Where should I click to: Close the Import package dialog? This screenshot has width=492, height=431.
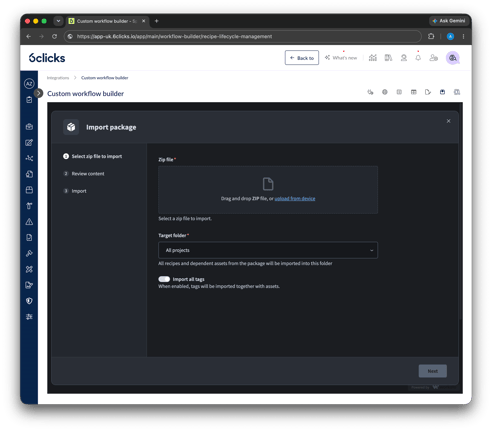click(x=448, y=121)
